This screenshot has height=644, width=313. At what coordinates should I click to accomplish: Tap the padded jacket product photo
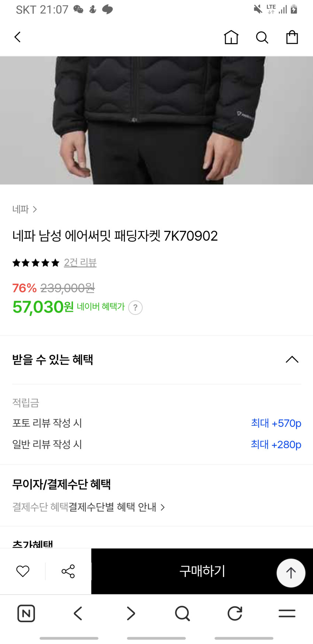click(x=156, y=120)
